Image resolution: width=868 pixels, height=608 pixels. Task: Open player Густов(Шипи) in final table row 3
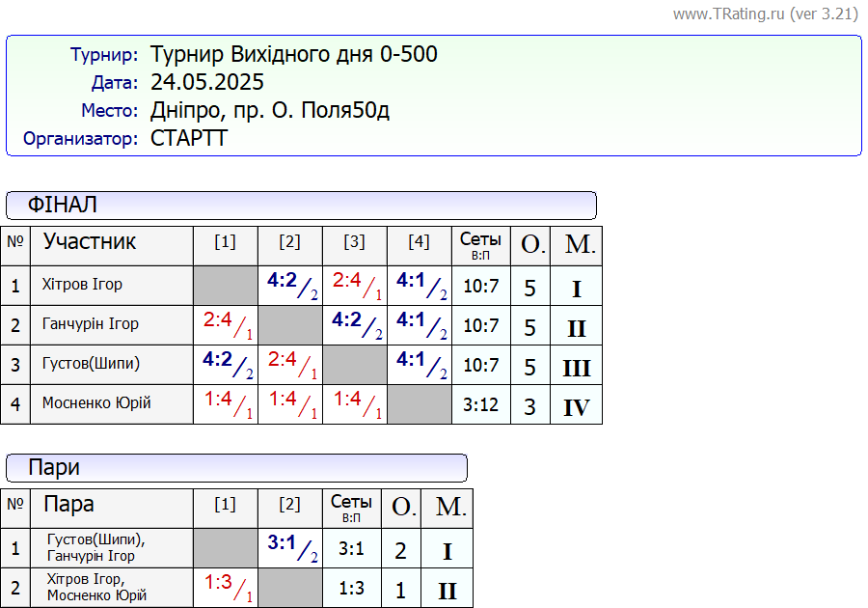click(x=91, y=364)
